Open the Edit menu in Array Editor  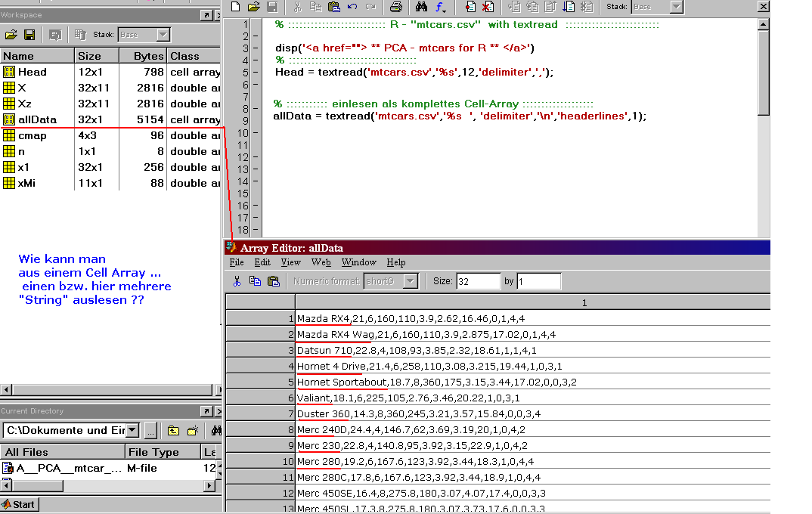click(262, 262)
